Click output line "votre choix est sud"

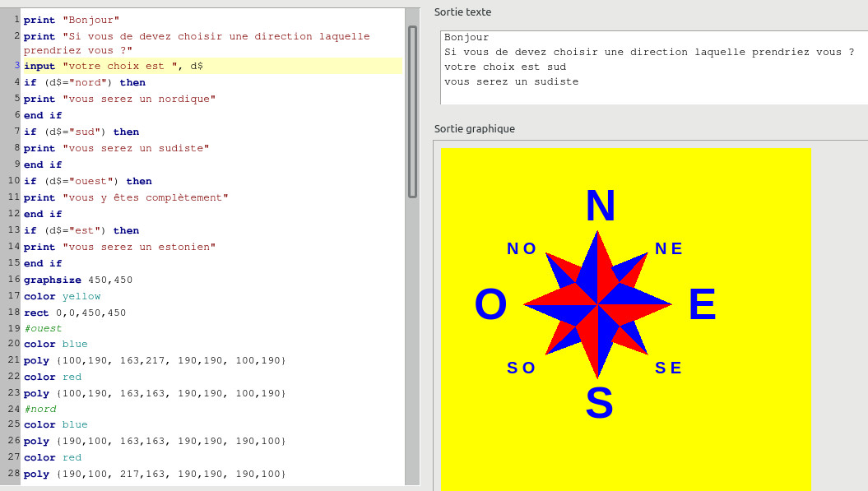pos(505,67)
